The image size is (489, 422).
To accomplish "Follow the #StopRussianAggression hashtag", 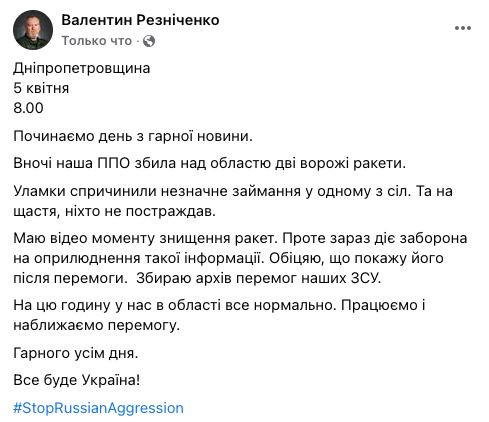I will point(98,408).
